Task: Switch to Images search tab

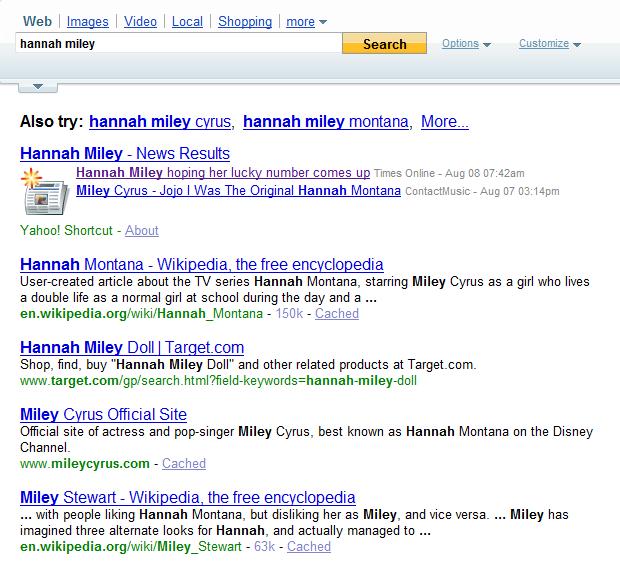Action: point(87,22)
